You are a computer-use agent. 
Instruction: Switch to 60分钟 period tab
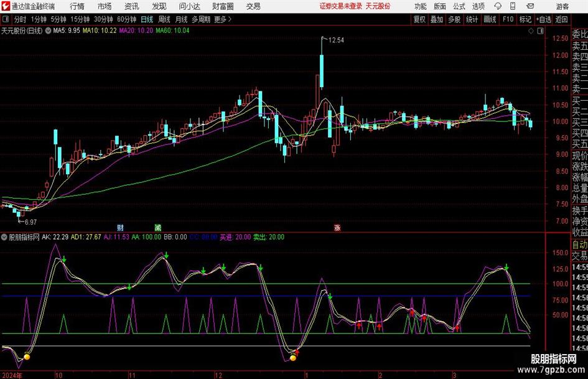(126, 19)
